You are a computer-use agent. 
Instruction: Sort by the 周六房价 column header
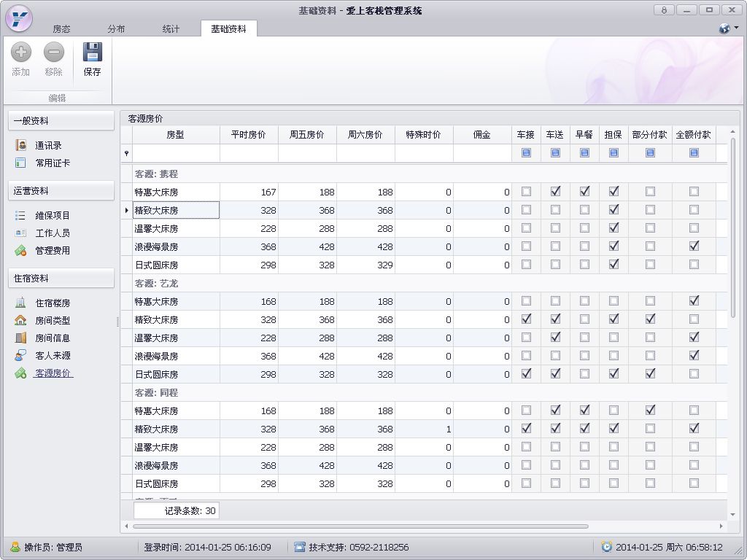tap(365, 135)
